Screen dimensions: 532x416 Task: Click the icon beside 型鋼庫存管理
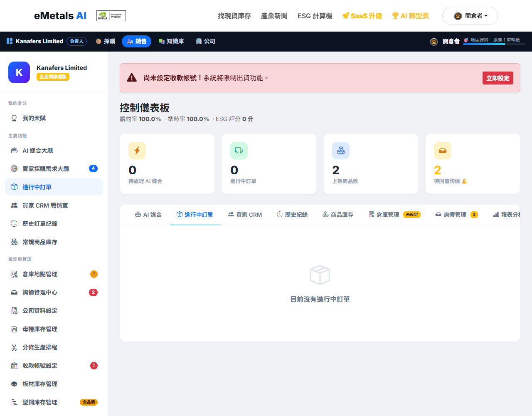tap(14, 402)
